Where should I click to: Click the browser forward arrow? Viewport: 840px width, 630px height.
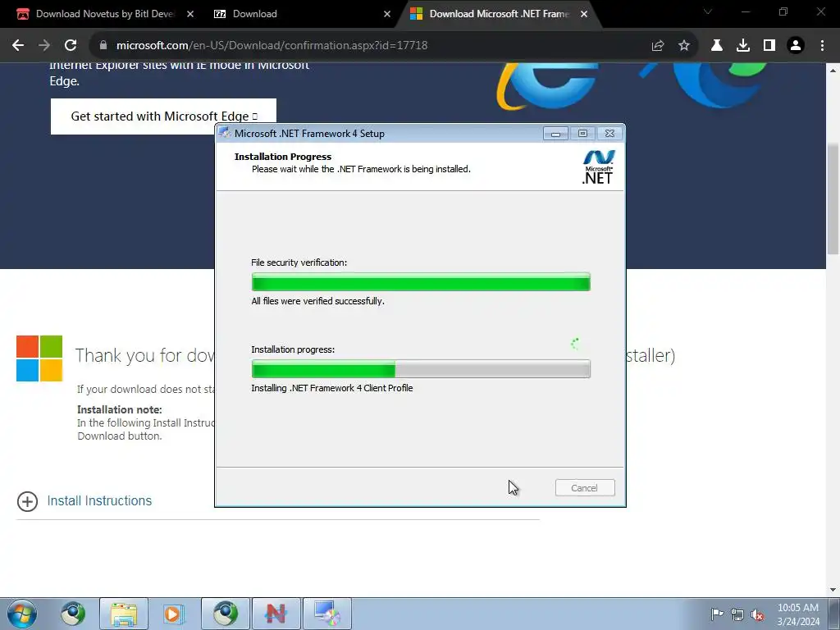point(44,46)
